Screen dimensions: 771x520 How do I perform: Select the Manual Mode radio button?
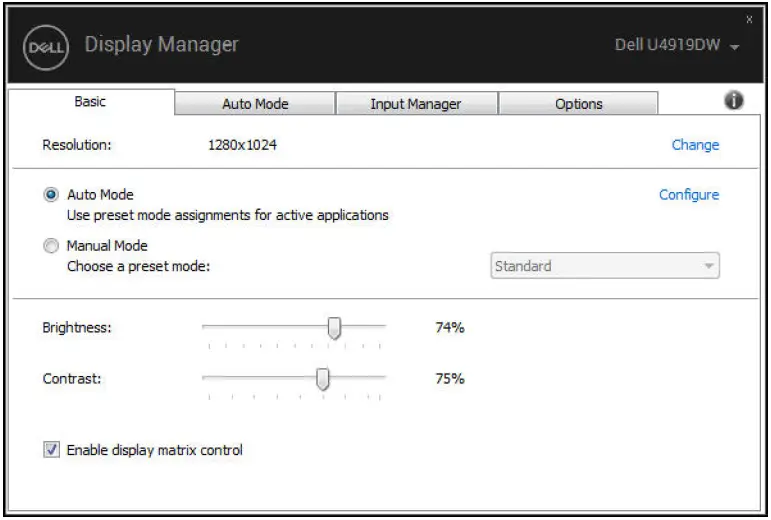pyautogui.click(x=51, y=246)
